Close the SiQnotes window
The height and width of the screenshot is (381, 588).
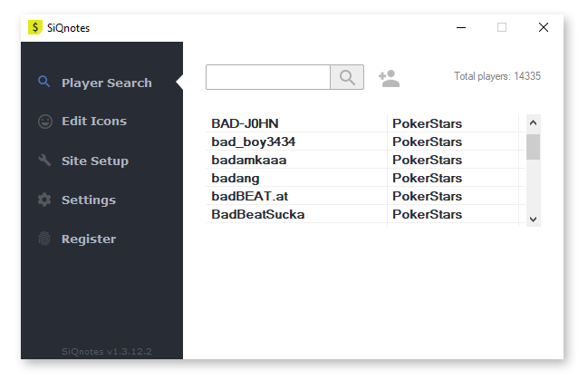(x=544, y=27)
